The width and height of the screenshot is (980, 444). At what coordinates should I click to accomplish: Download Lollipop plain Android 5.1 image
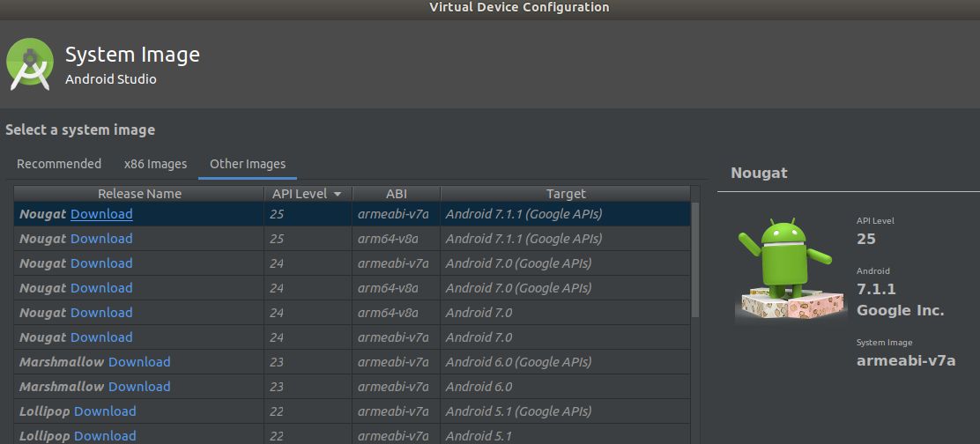point(105,436)
